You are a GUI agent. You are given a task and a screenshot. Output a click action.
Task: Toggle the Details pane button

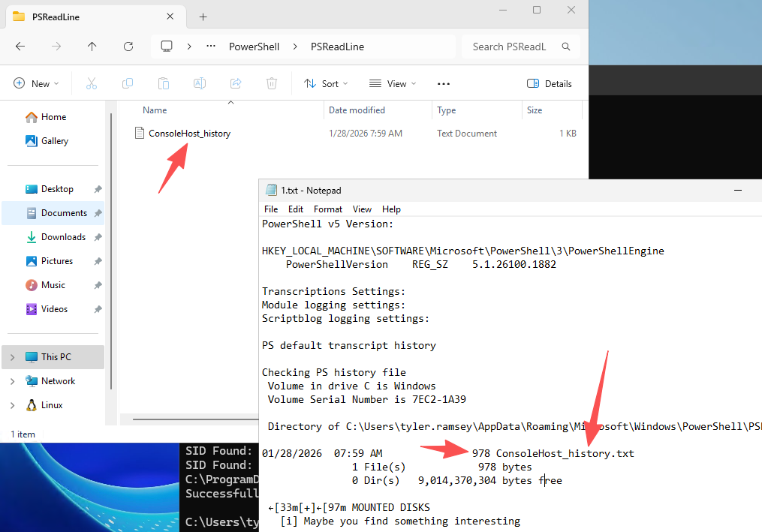click(550, 84)
